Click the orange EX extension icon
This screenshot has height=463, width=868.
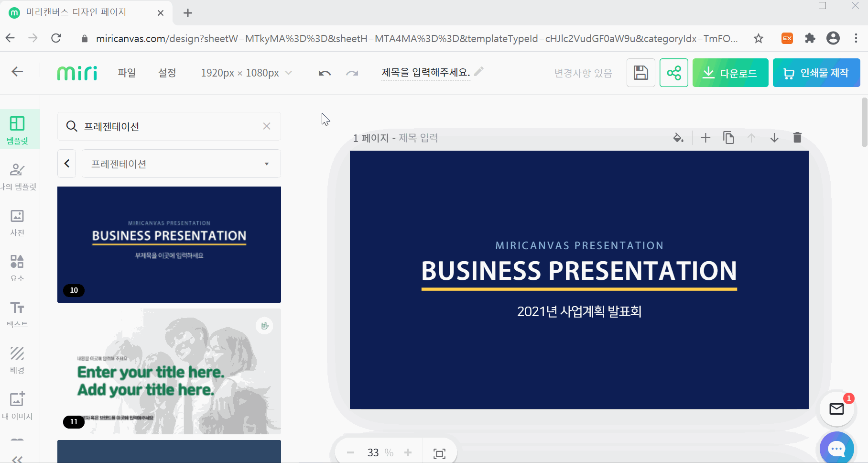pyautogui.click(x=787, y=38)
